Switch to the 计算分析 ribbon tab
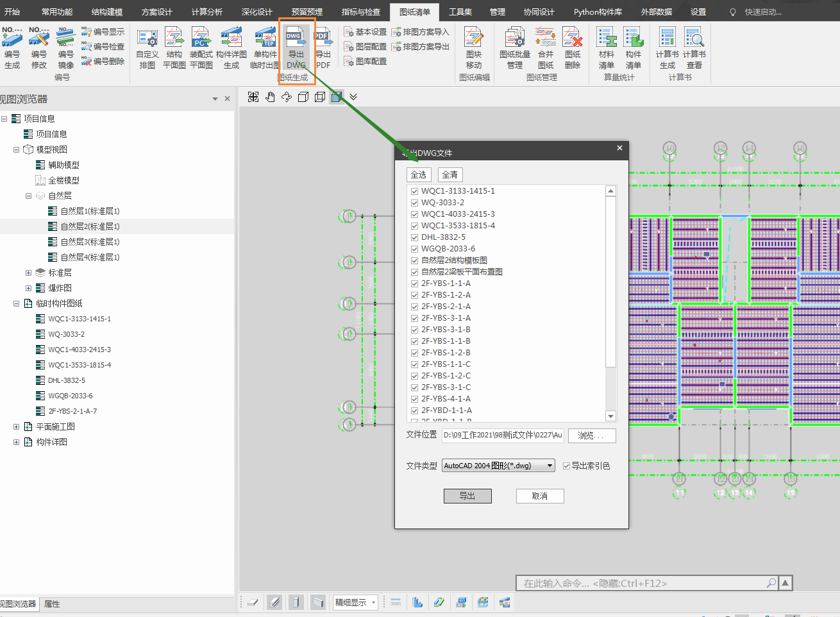Image resolution: width=840 pixels, height=617 pixels. [207, 12]
